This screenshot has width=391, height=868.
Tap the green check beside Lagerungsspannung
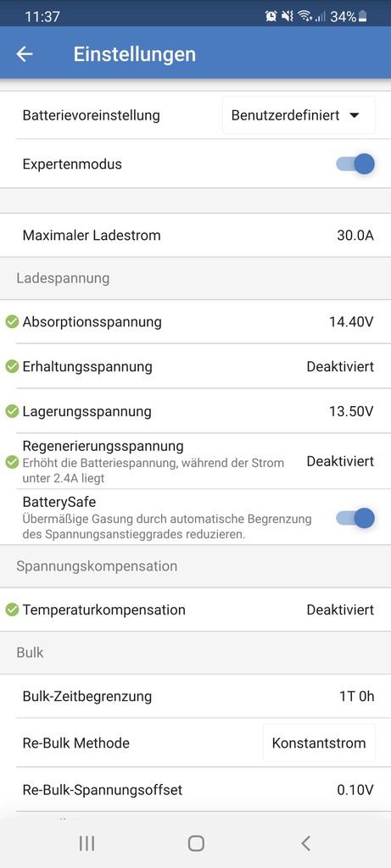12,411
